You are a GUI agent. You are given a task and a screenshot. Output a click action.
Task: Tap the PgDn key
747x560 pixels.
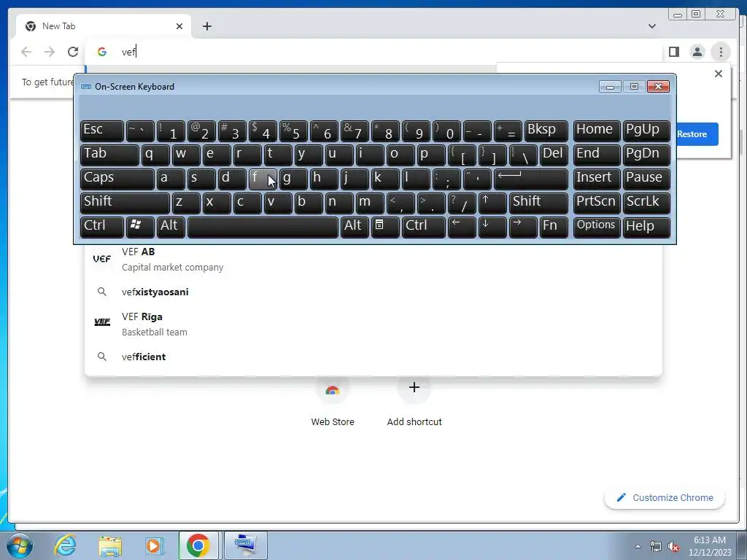coord(646,155)
